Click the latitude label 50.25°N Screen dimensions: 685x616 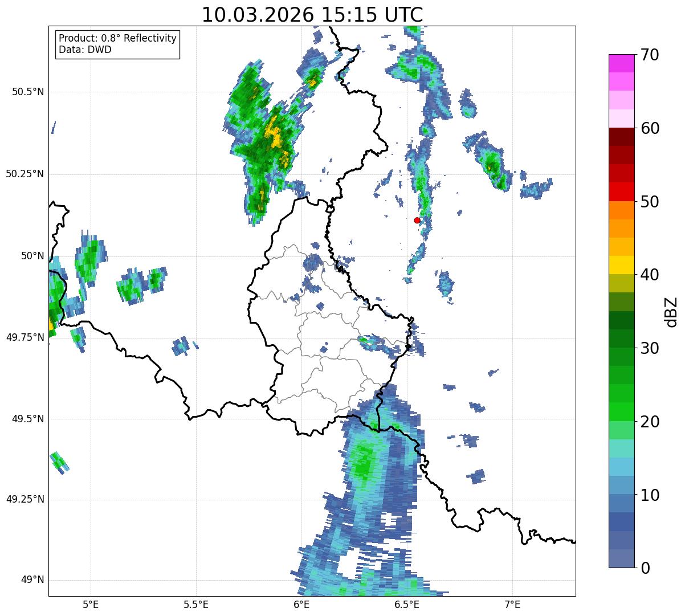(25, 174)
